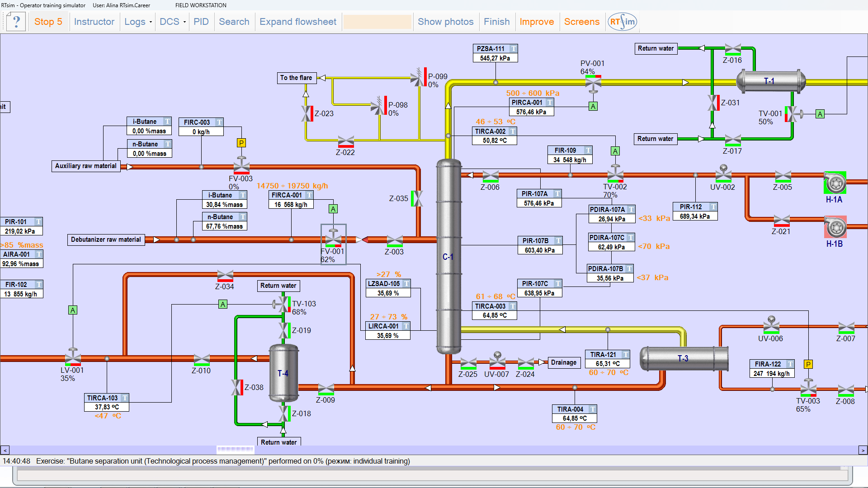Screen dimensions: 868x488
Task: Select gate valve Z-023
Action: point(307,113)
